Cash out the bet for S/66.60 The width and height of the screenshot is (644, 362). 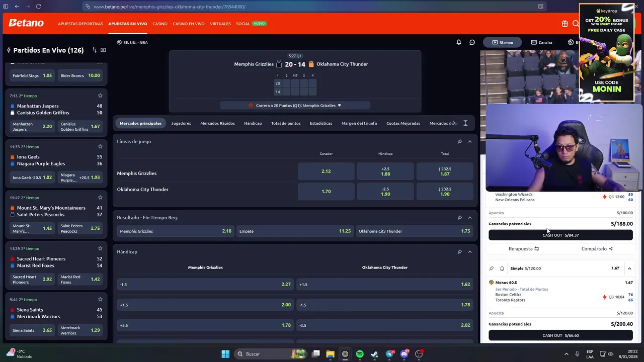tap(560, 335)
